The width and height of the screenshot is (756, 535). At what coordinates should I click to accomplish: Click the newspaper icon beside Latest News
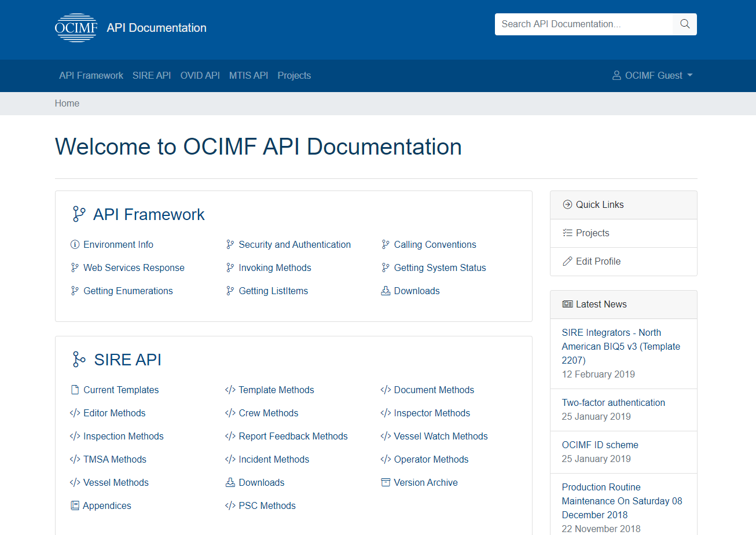(x=567, y=304)
